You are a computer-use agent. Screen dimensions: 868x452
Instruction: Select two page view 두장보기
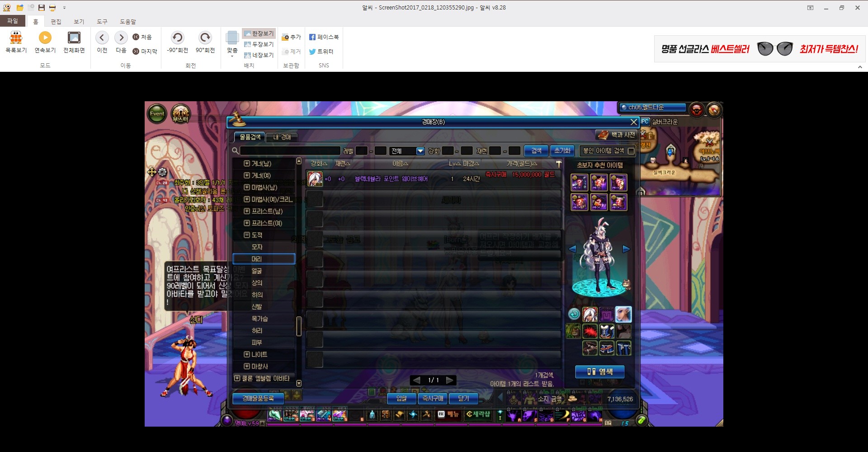click(259, 44)
